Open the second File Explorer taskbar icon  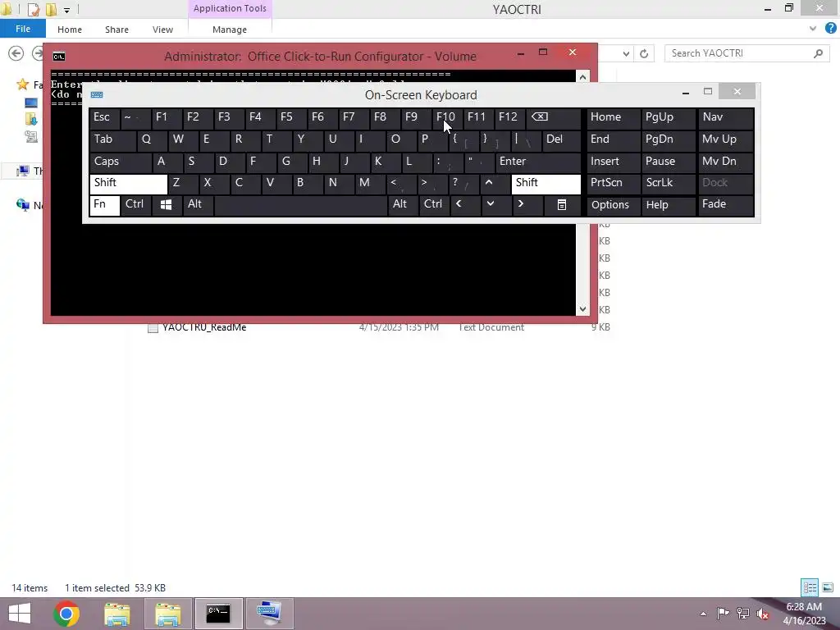pos(168,614)
